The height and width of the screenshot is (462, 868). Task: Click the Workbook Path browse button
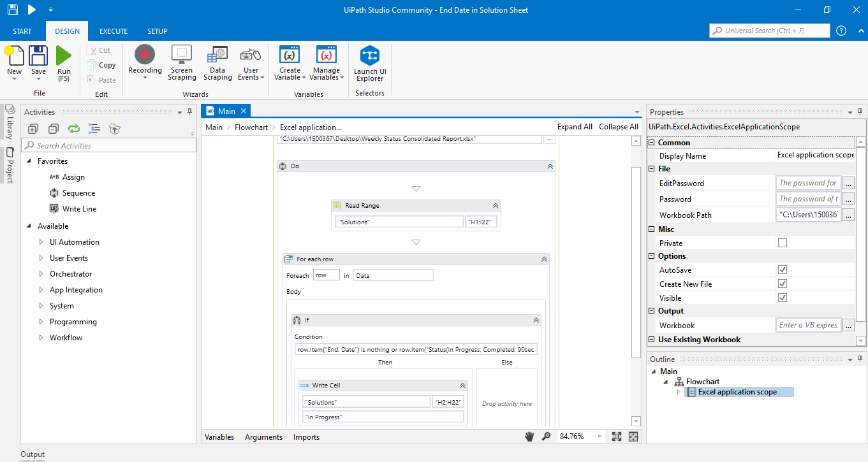pyautogui.click(x=848, y=215)
